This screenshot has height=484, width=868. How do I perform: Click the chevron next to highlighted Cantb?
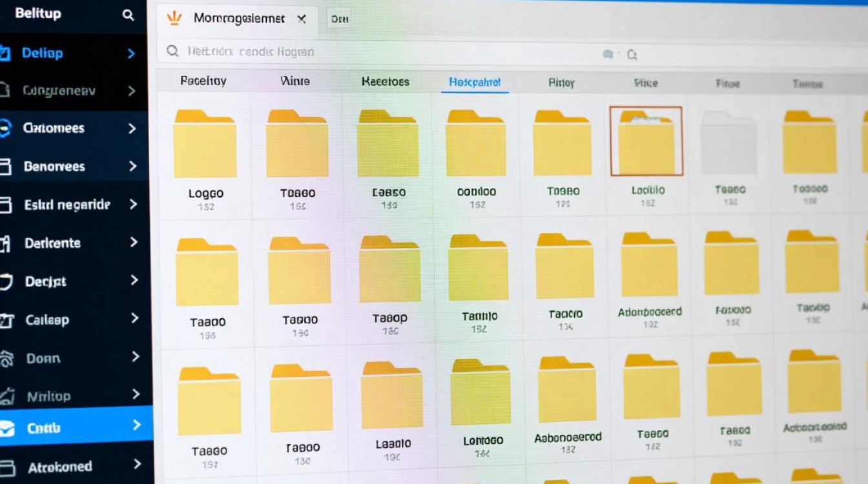[x=136, y=425]
